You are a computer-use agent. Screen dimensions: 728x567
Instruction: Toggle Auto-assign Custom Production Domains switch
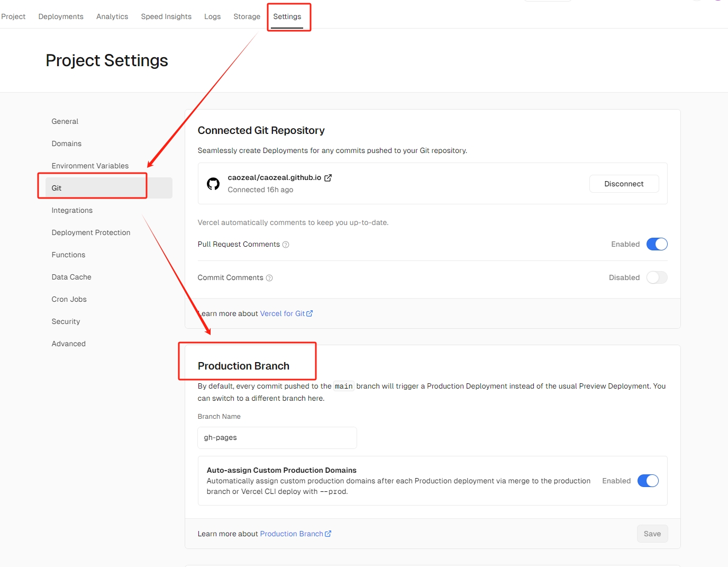pos(648,481)
